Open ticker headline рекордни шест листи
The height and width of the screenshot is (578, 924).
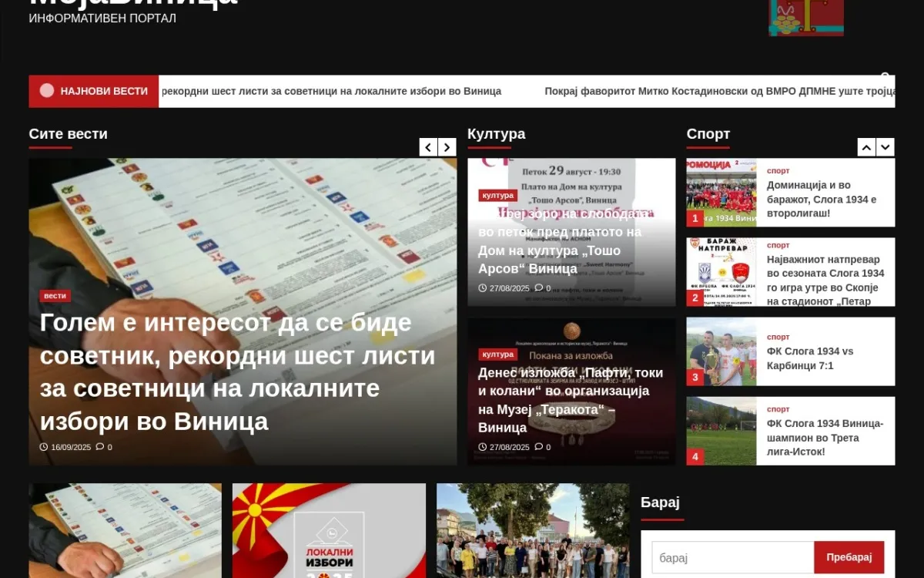[331, 91]
